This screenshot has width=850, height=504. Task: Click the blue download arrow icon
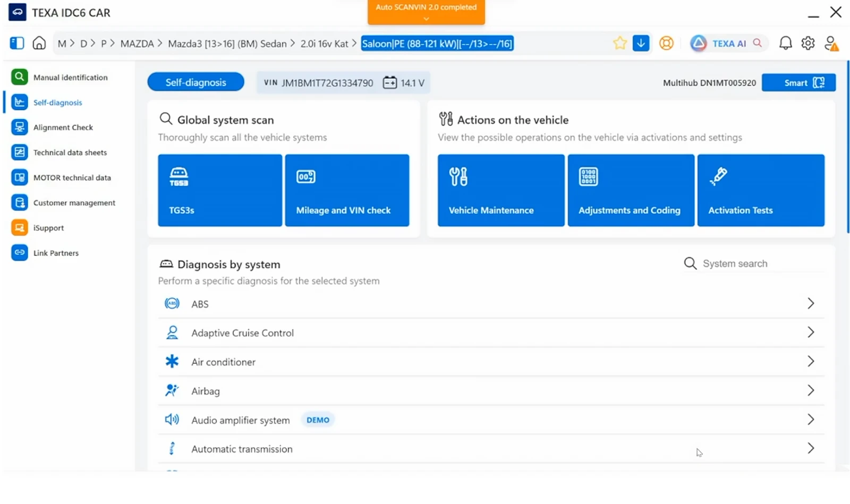coord(641,43)
